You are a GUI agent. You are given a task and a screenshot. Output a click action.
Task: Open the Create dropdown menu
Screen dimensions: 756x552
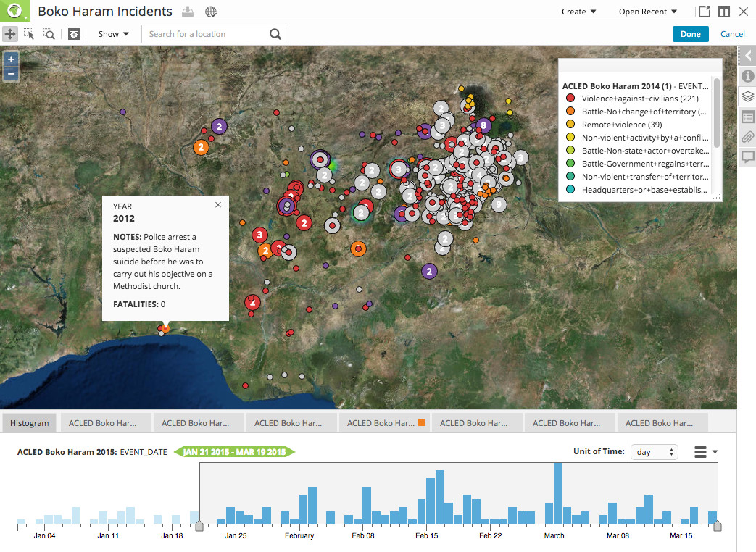point(578,12)
